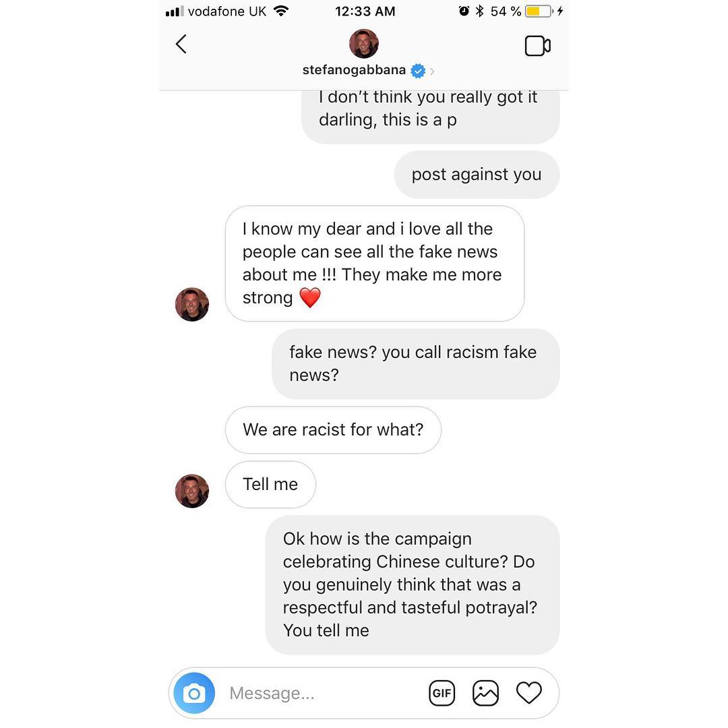Select "fake news? you call racism" message
The width and height of the screenshot is (728, 728).
415,364
